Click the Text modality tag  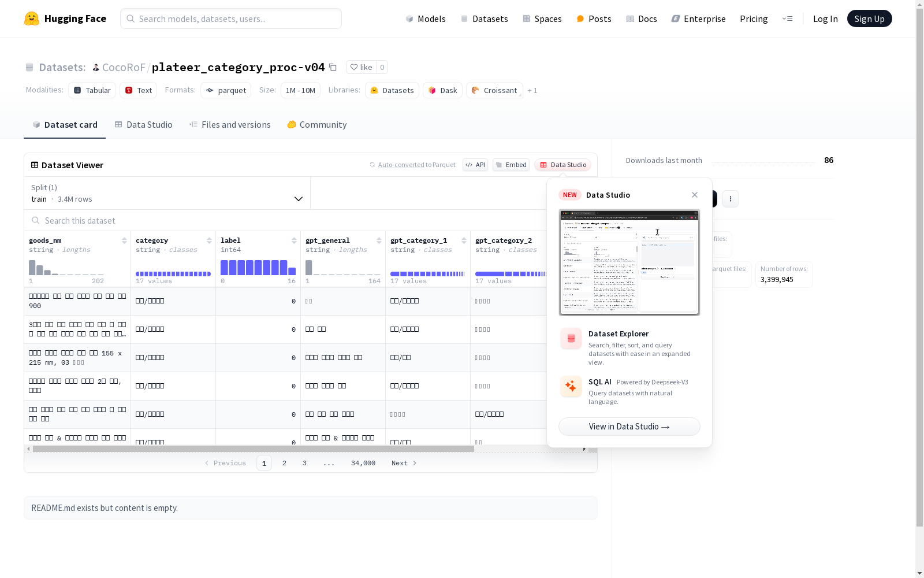(139, 90)
